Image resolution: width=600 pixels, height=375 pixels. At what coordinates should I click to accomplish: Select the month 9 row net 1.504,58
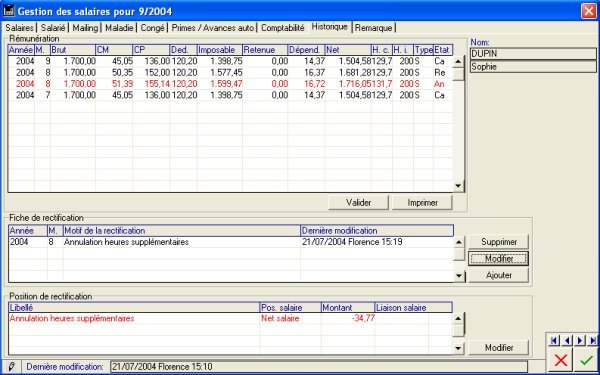230,61
